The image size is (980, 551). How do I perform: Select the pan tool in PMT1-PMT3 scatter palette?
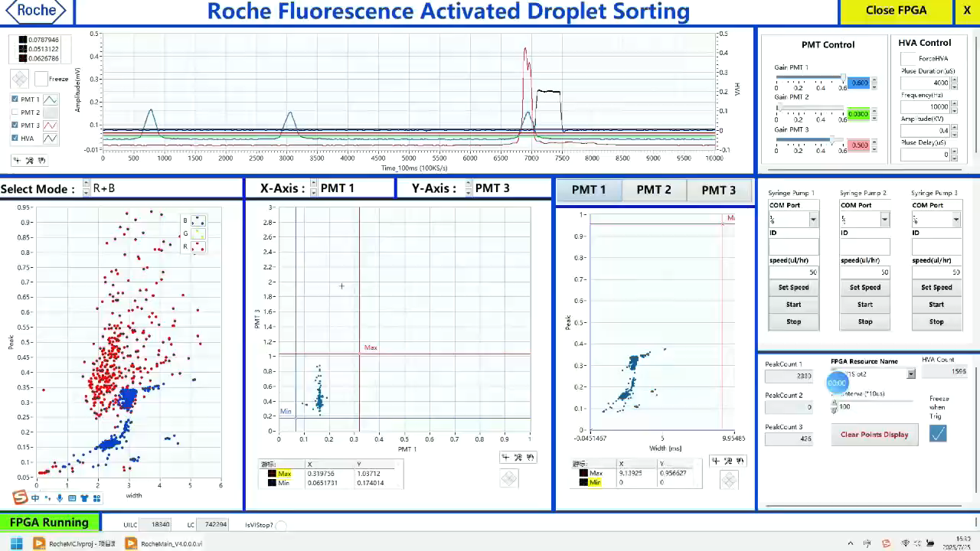tap(531, 457)
